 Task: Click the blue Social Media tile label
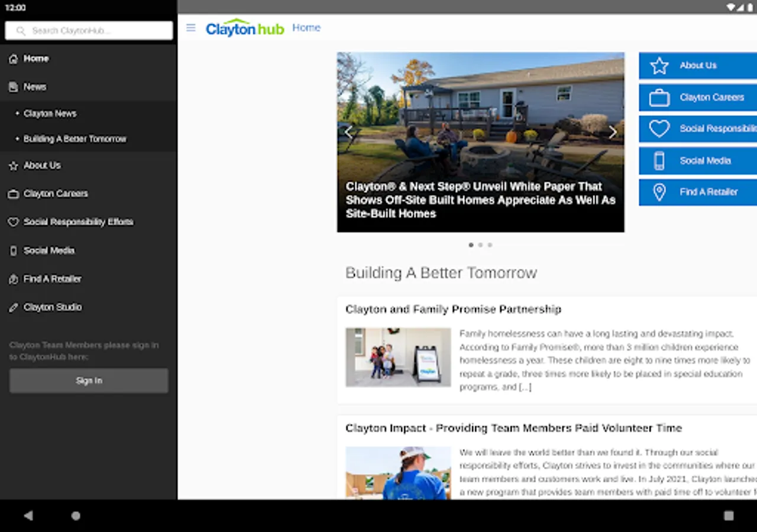point(705,161)
